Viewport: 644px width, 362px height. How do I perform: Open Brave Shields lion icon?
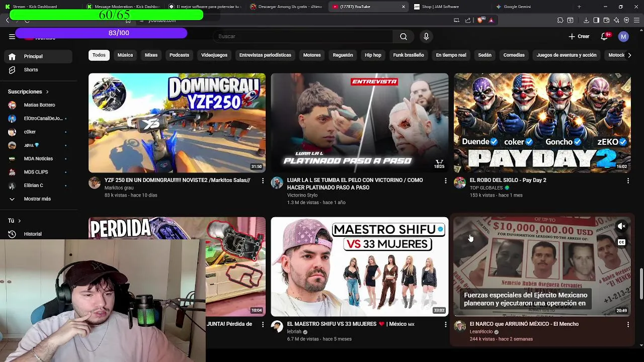click(x=480, y=20)
